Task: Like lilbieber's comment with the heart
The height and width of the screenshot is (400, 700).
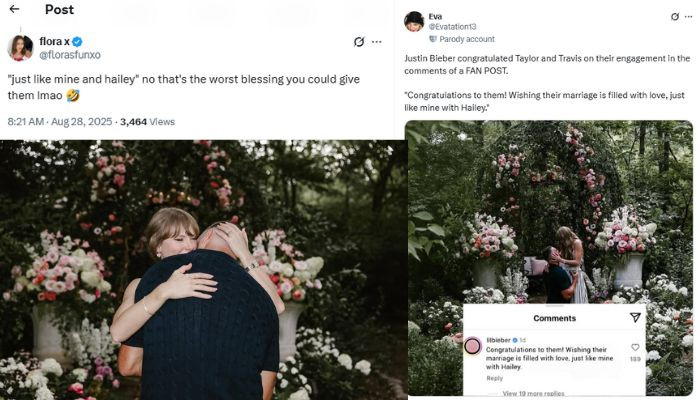Action: coord(635,347)
